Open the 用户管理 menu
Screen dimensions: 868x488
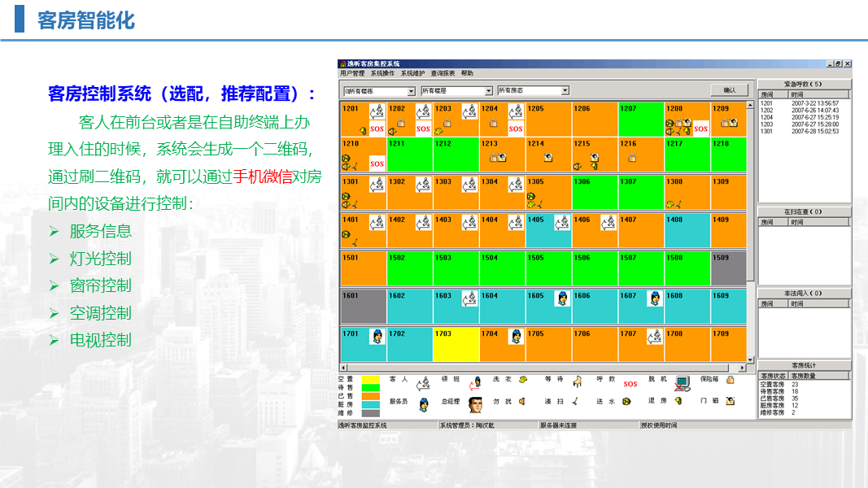pos(352,73)
